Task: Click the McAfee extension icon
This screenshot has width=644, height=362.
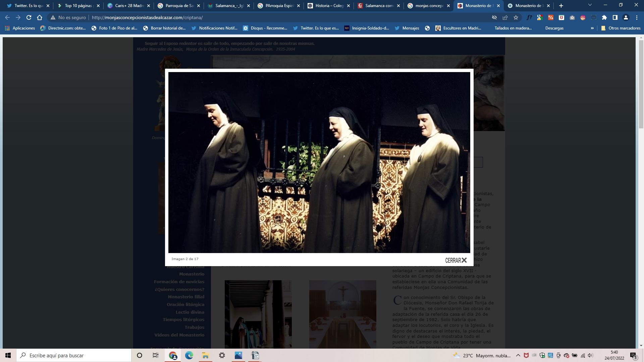Action: coord(561,17)
